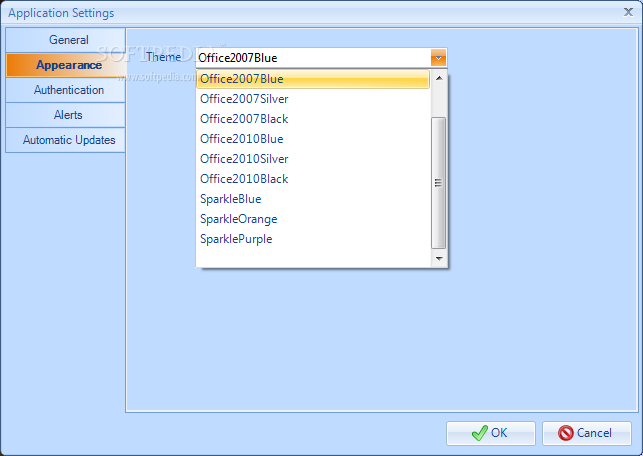The height and width of the screenshot is (456, 643).
Task: Click the theme list scroll down arrow
Action: pos(439,258)
